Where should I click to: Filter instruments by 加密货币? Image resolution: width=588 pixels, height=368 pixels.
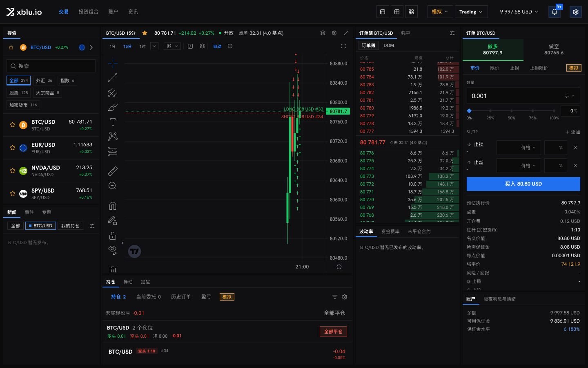pos(23,105)
